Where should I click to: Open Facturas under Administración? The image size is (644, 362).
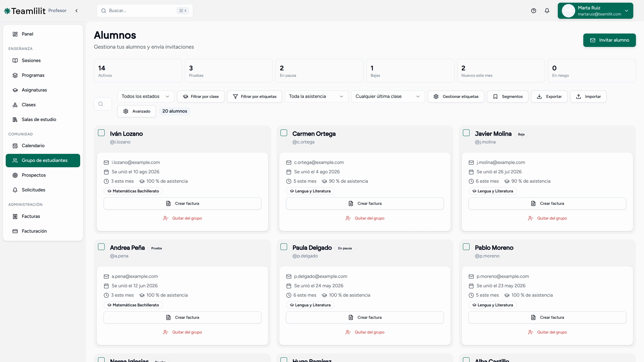click(43, 216)
